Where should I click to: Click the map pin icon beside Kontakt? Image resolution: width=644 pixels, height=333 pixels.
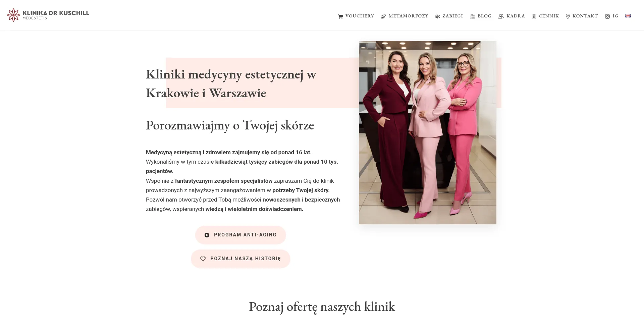click(x=568, y=16)
